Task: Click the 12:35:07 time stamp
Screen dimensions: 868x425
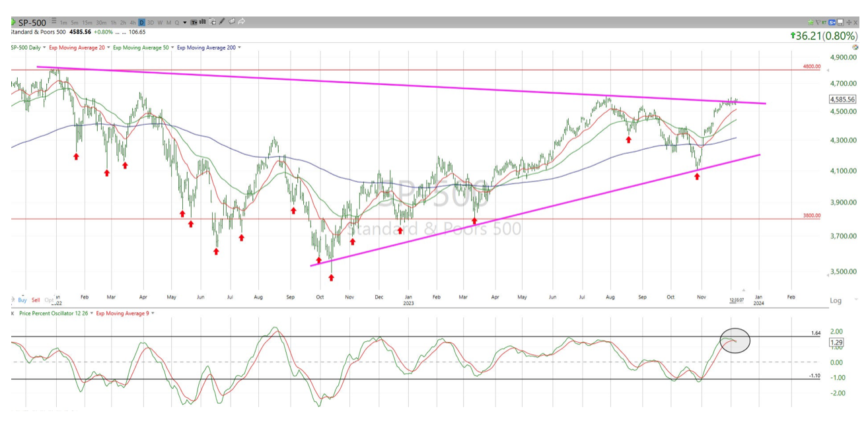Action: click(737, 300)
